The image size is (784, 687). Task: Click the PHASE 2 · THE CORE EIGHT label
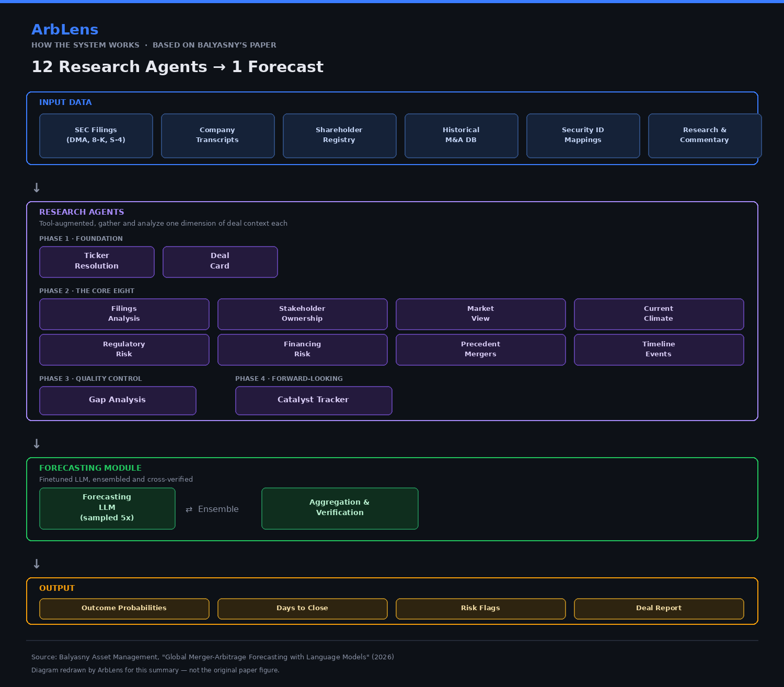(87, 291)
